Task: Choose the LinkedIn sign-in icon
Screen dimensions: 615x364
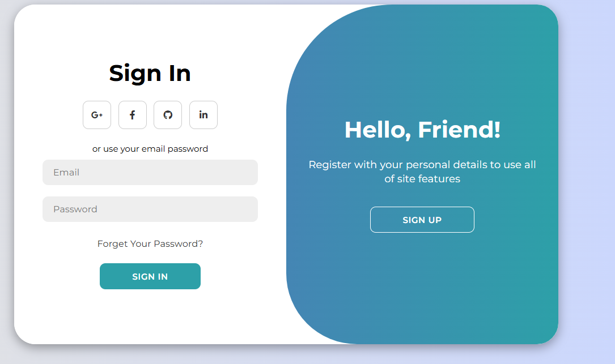Action: tap(203, 114)
